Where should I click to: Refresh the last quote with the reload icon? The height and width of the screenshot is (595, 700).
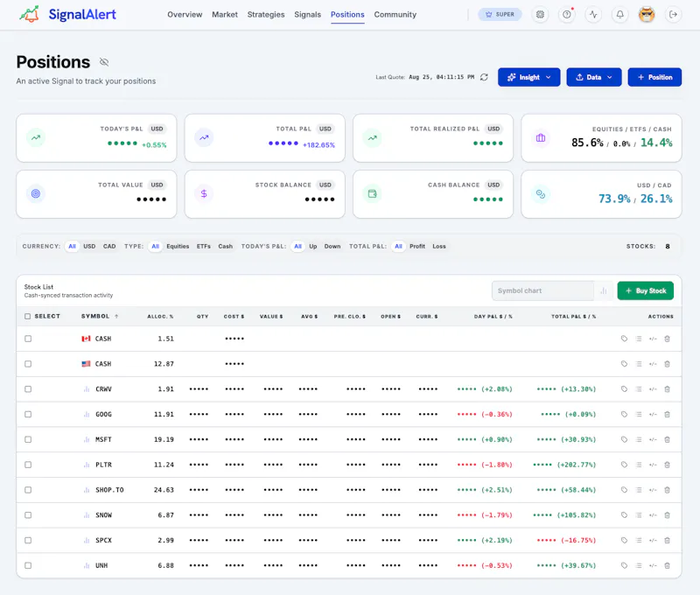point(484,77)
